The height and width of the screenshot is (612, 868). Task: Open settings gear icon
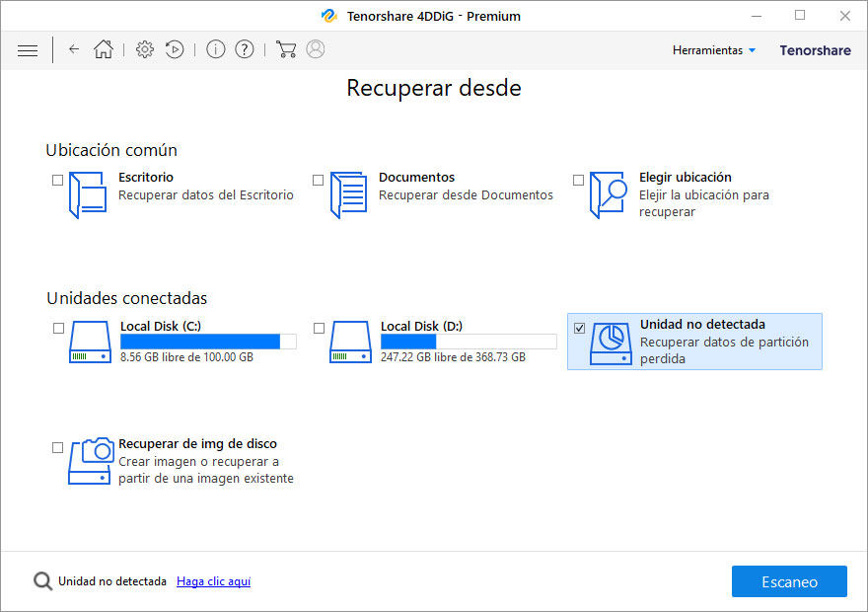point(145,49)
